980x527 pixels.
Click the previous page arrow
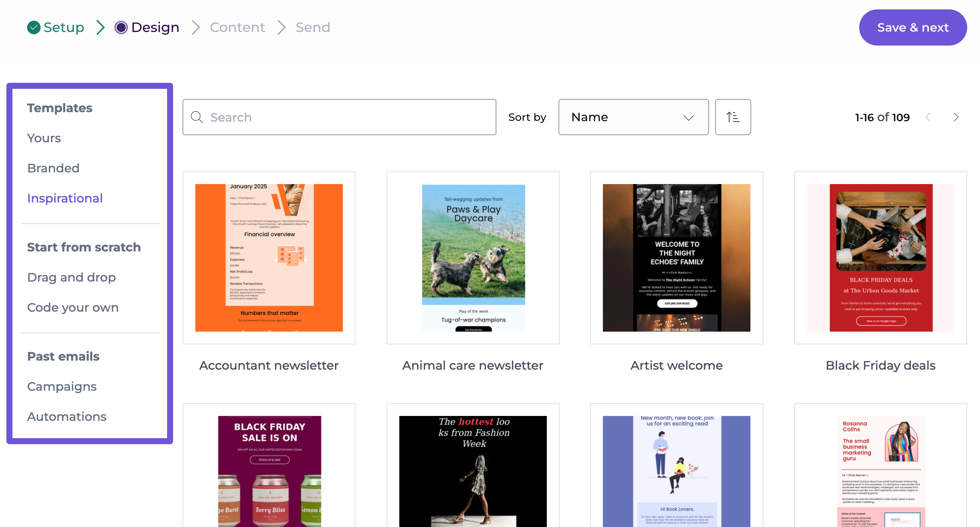coord(928,117)
